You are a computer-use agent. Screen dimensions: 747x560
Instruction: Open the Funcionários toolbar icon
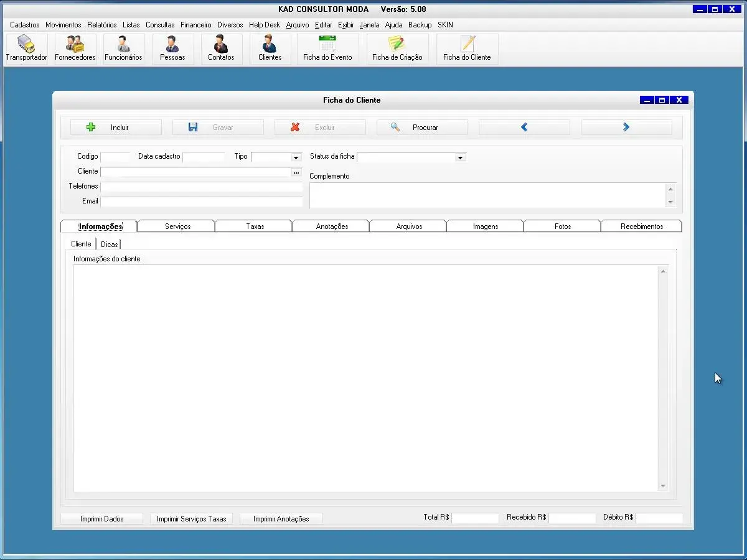coord(123,45)
